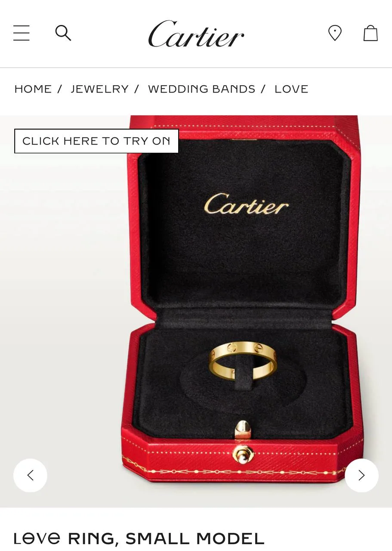
Task: Select the Love Ring, Small Model title
Action: click(139, 539)
